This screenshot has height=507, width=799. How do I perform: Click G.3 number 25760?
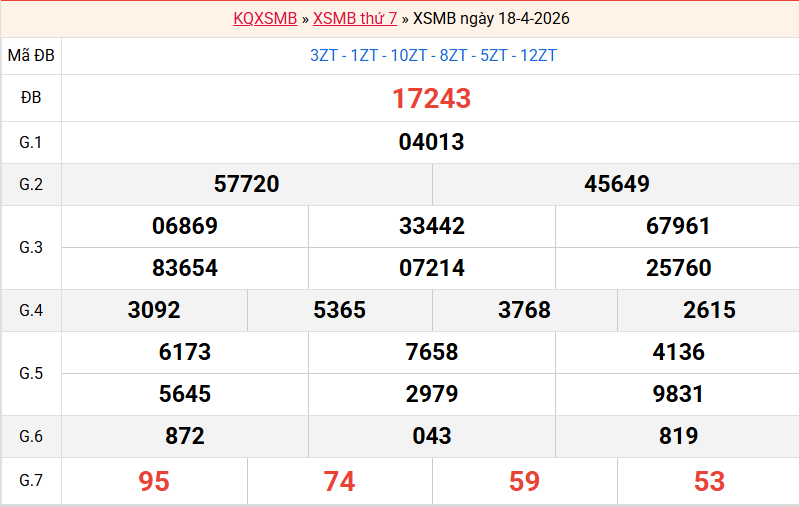tap(678, 268)
